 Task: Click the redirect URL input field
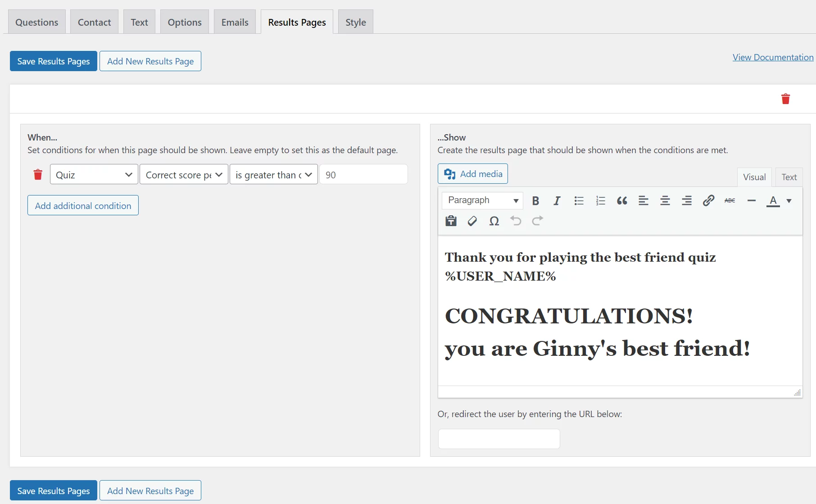click(x=499, y=439)
